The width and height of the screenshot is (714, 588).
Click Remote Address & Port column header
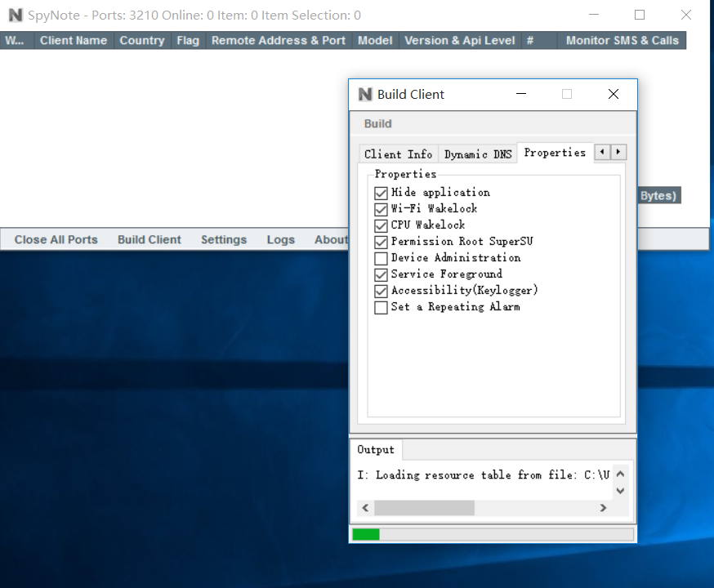pyautogui.click(x=279, y=41)
